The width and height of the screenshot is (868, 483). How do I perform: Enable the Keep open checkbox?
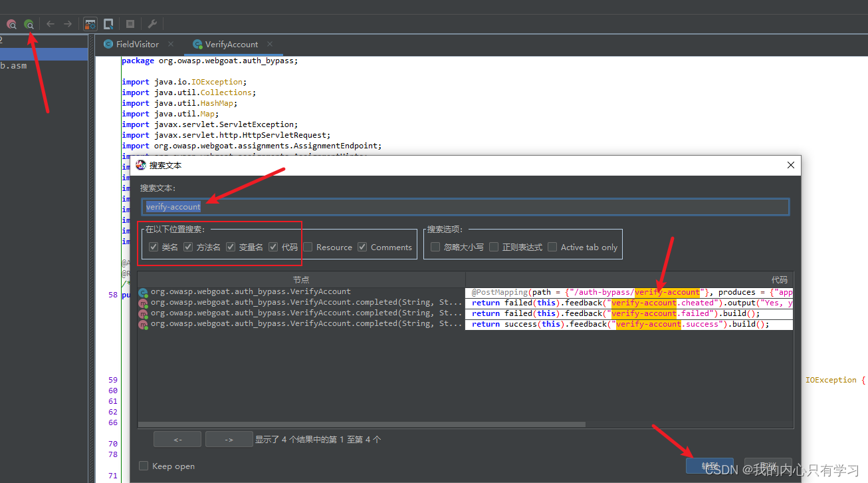point(144,466)
